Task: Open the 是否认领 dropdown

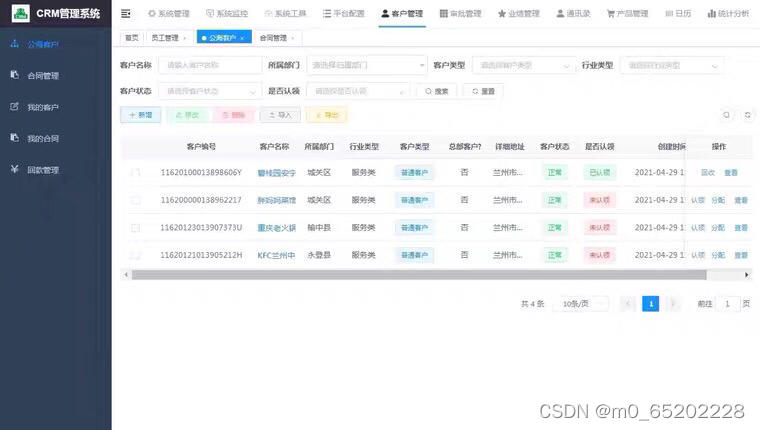Action: point(358,91)
